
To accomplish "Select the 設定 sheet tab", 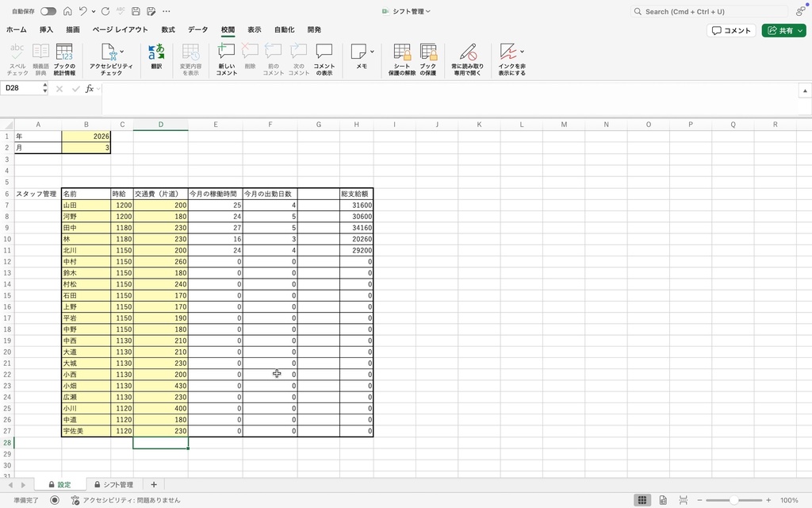I will point(59,485).
